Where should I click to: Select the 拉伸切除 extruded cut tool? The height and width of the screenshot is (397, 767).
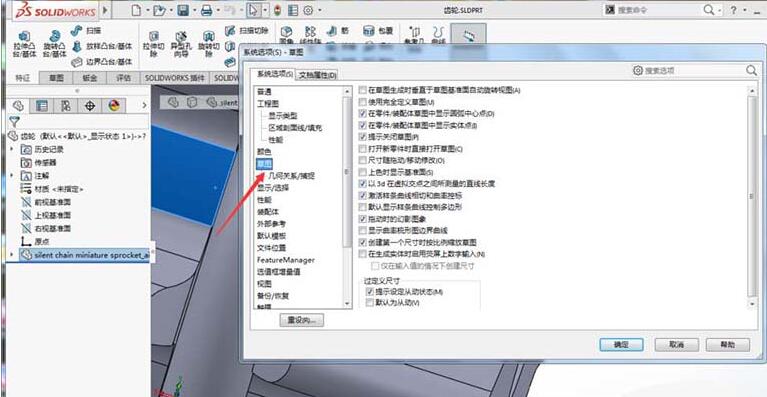pyautogui.click(x=153, y=44)
